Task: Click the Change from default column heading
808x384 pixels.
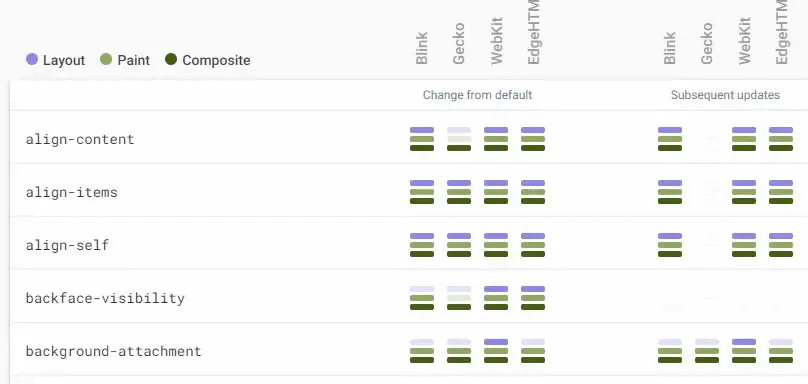Action: pos(478,95)
